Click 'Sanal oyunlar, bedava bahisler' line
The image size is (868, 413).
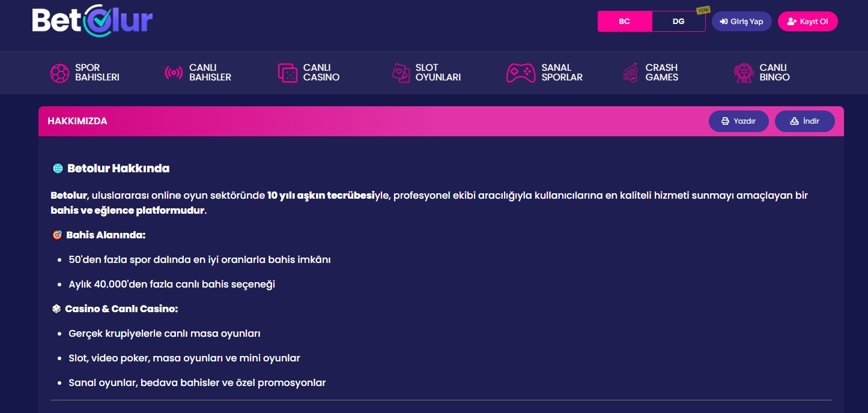click(197, 382)
